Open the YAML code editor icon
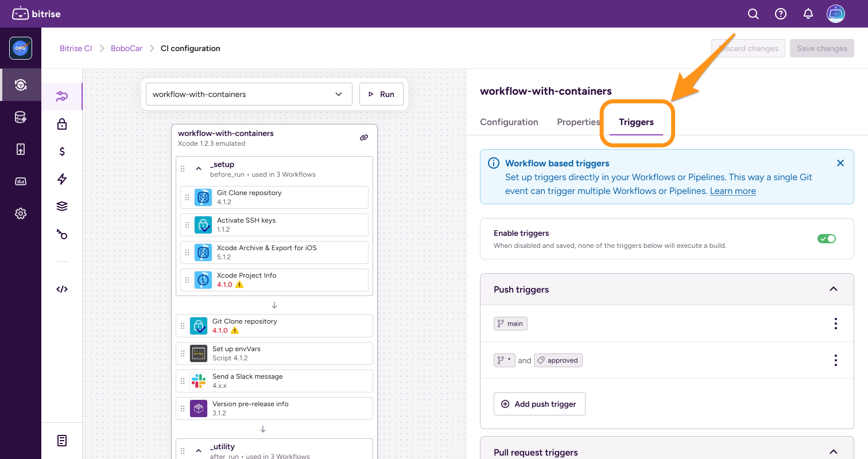Image resolution: width=868 pixels, height=459 pixels. 62,289
